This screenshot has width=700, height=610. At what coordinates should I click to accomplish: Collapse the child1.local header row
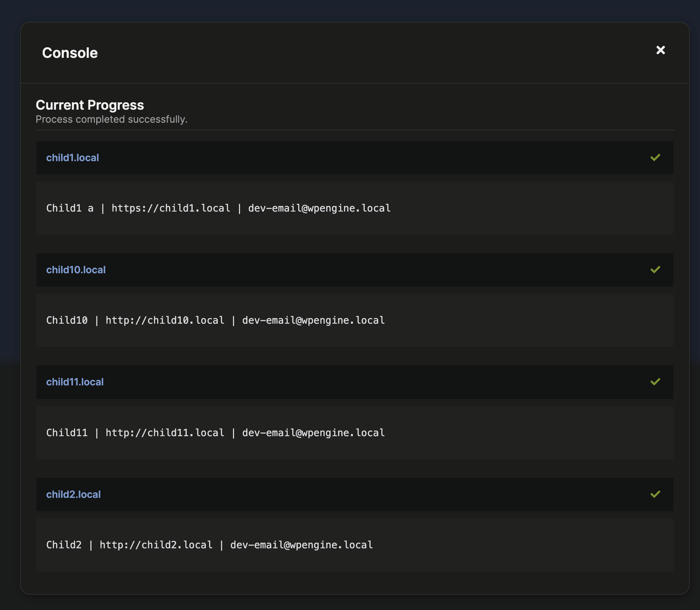pos(352,158)
